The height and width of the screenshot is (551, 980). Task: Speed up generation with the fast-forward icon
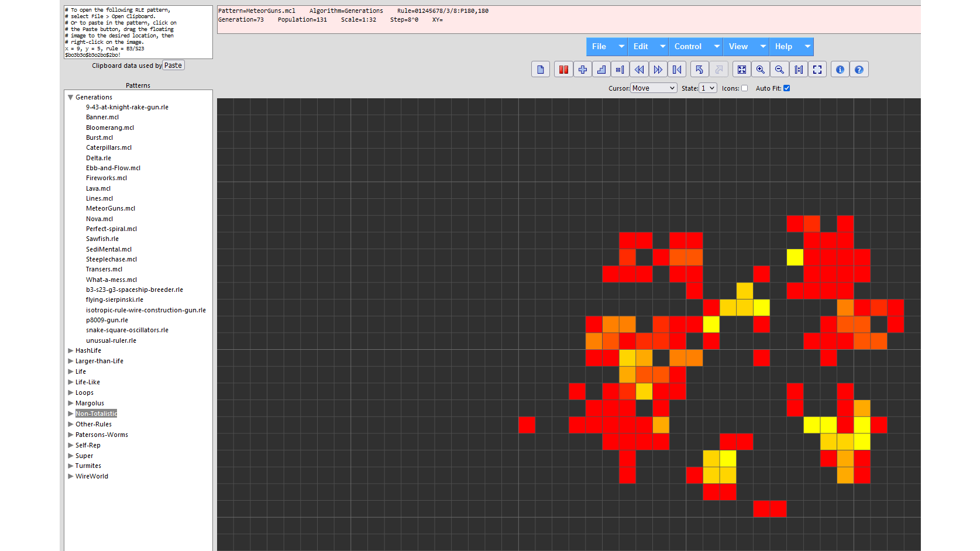658,70
